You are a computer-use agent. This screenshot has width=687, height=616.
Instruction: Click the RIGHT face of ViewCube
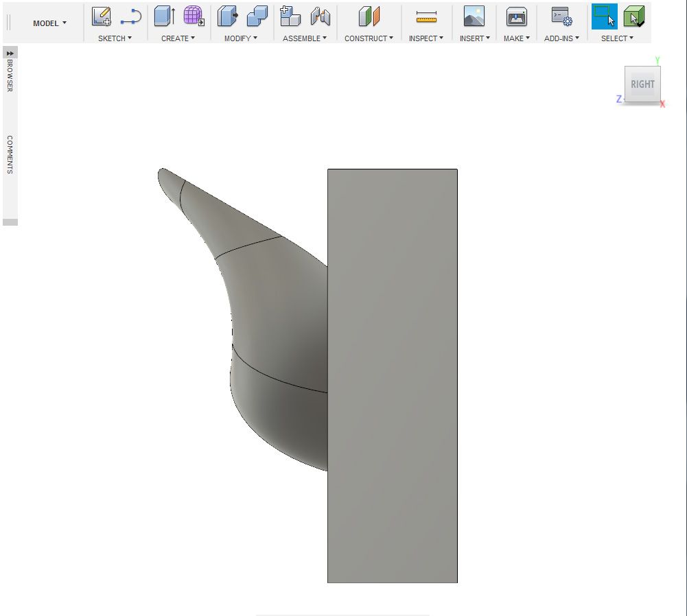click(x=642, y=84)
